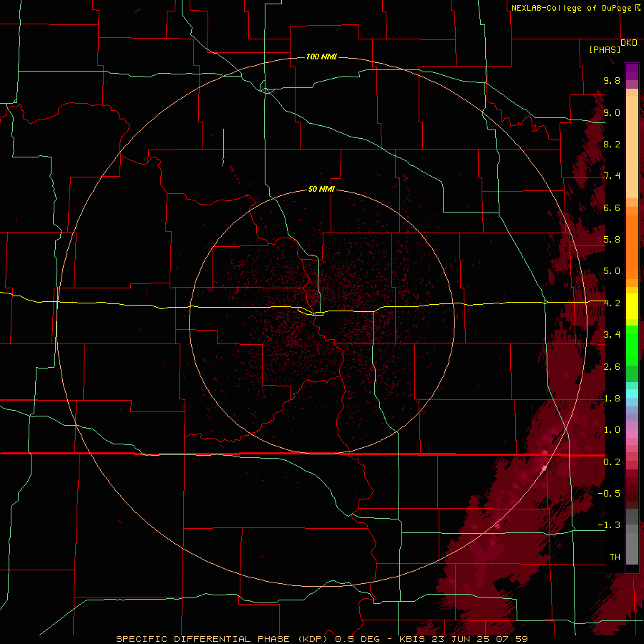644x644 pixels.
Task: Click the -0.5 scale value
Action: click(609, 494)
